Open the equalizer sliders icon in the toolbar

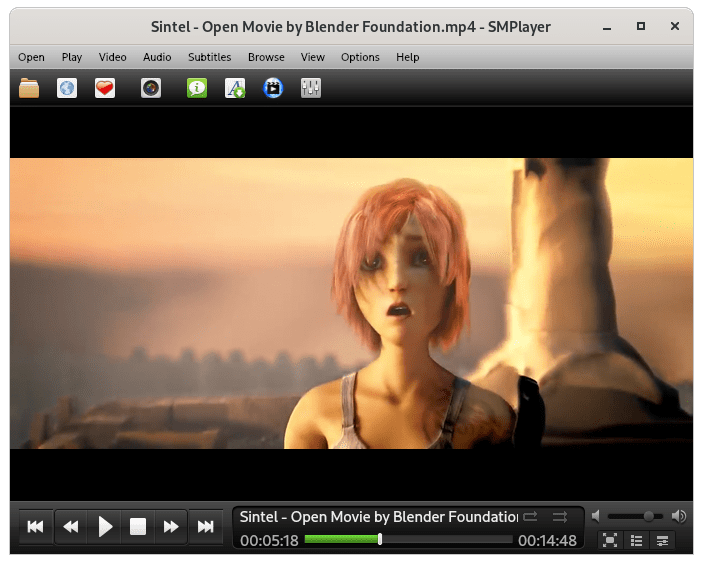(311, 88)
